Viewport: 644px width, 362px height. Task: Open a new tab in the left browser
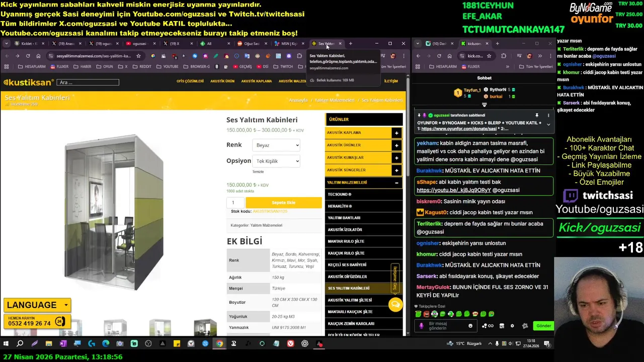351,44
